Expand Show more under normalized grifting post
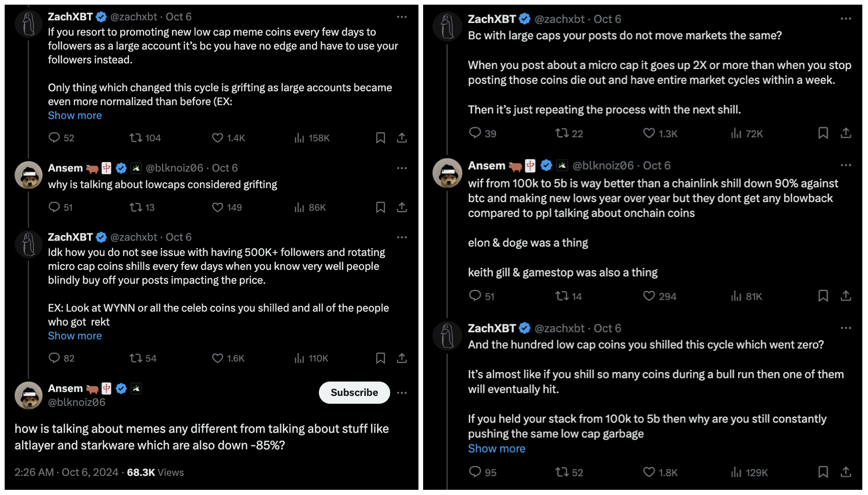Image resolution: width=868 pixels, height=495 pixels. [75, 115]
